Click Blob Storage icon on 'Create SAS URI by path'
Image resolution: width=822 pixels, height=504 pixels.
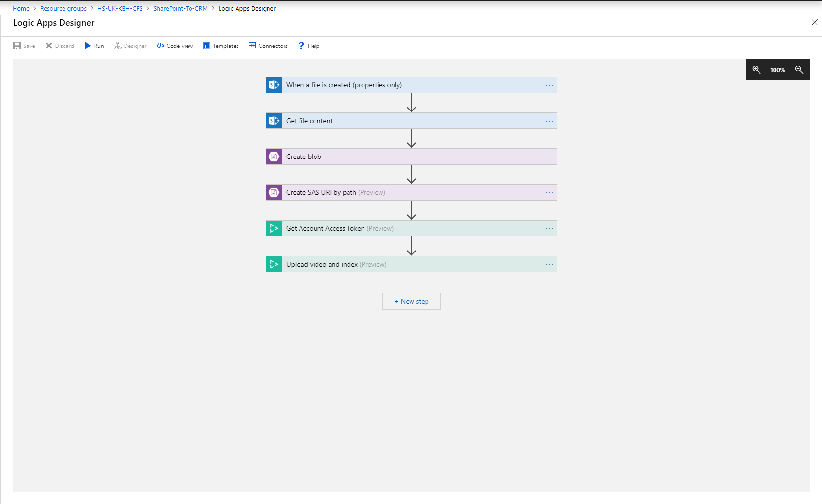(x=274, y=192)
